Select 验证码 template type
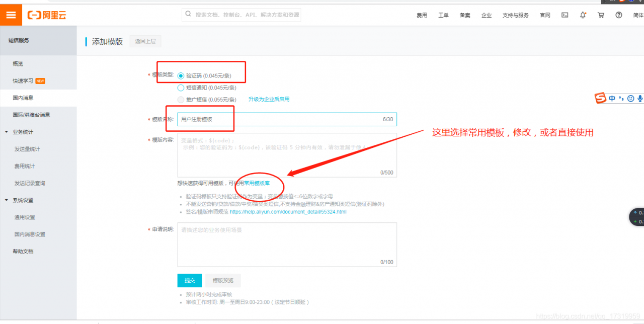The width and height of the screenshot is (644, 324). point(181,76)
